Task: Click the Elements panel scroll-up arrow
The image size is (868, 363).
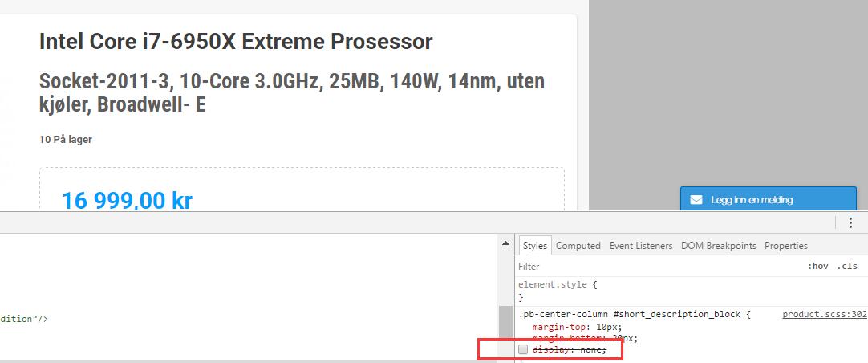Action: coord(505,243)
